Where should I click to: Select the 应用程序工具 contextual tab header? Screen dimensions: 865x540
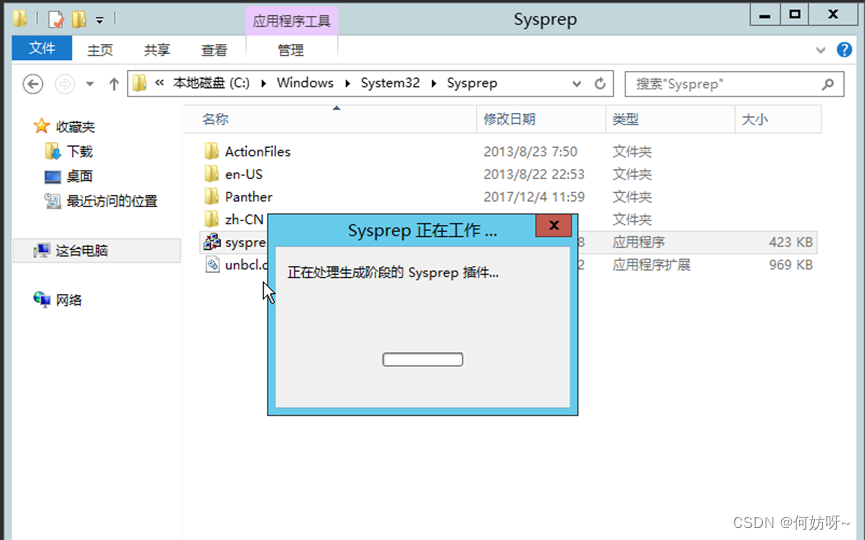pyautogui.click(x=291, y=21)
